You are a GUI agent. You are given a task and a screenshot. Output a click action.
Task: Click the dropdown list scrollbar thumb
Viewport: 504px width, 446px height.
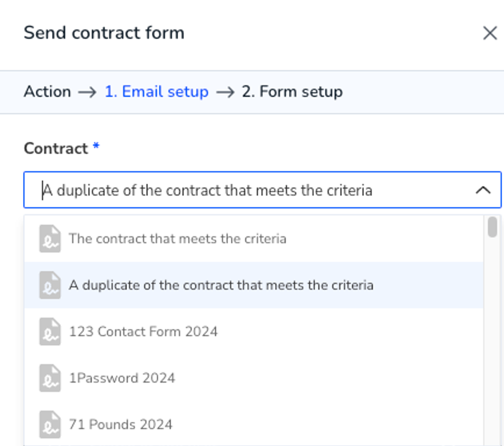[492, 227]
